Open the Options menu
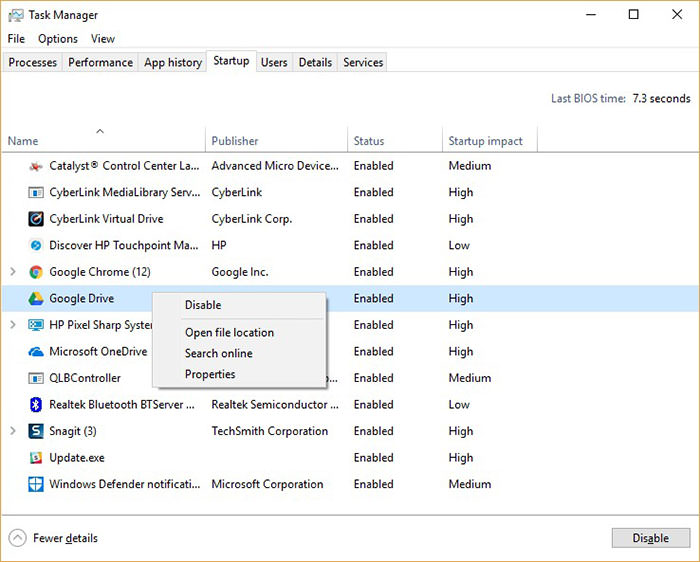 click(58, 39)
